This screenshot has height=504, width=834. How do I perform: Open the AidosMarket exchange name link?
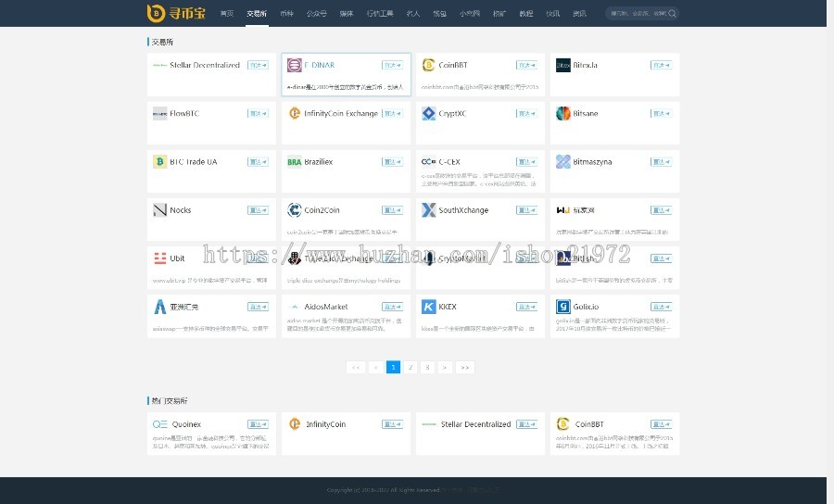pos(326,307)
